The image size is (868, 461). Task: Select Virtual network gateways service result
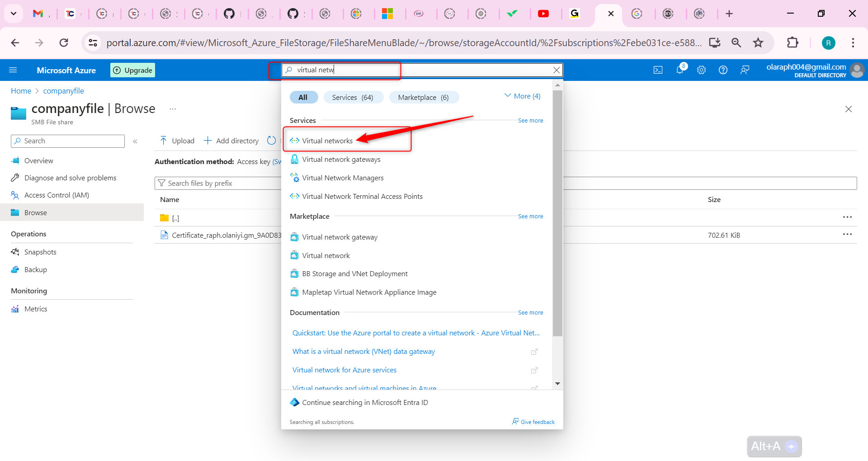341,159
